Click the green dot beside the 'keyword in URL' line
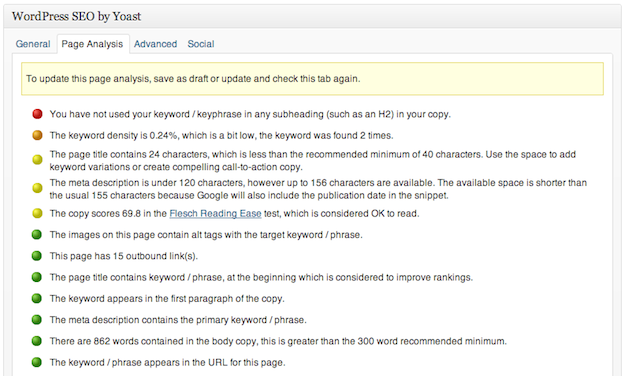 pyautogui.click(x=37, y=362)
